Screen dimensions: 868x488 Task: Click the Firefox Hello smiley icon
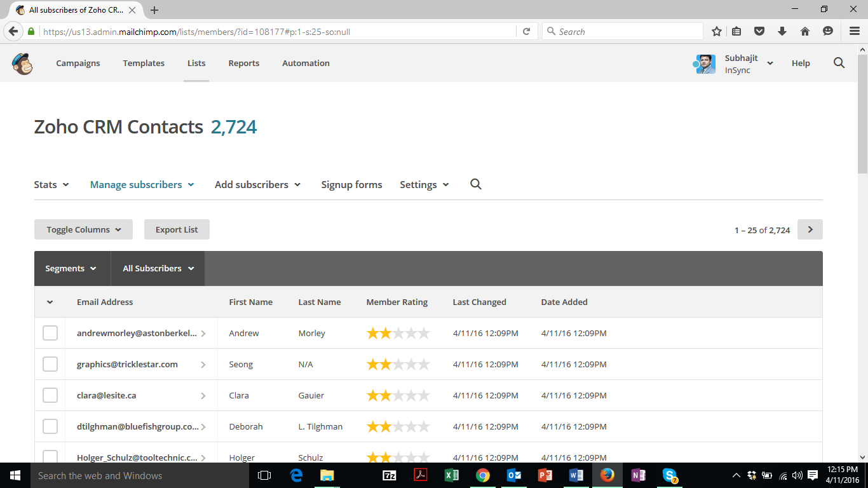point(827,31)
